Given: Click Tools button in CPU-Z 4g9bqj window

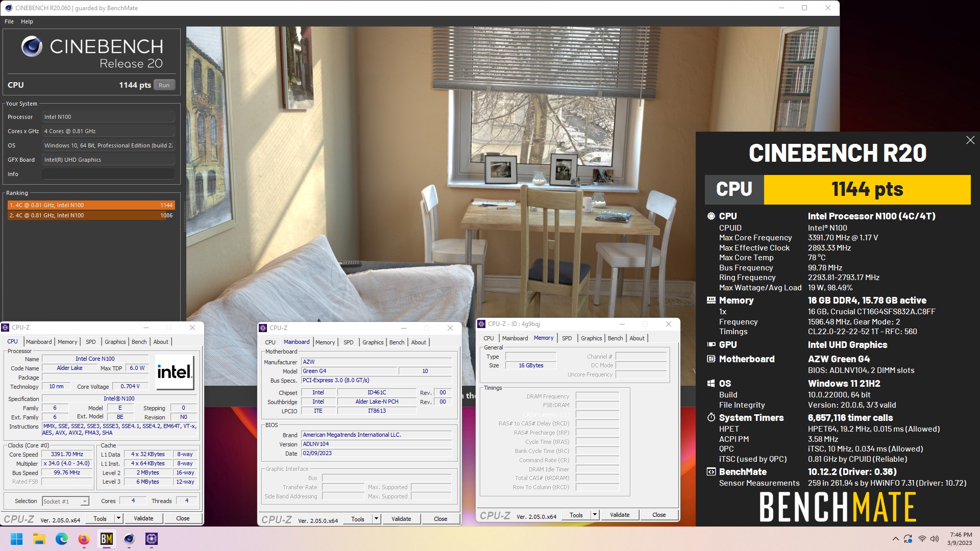Looking at the screenshot, I should (x=576, y=515).
